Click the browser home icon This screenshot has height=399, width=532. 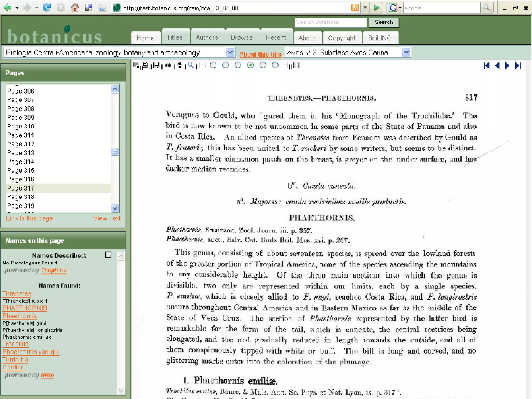tap(75, 8)
